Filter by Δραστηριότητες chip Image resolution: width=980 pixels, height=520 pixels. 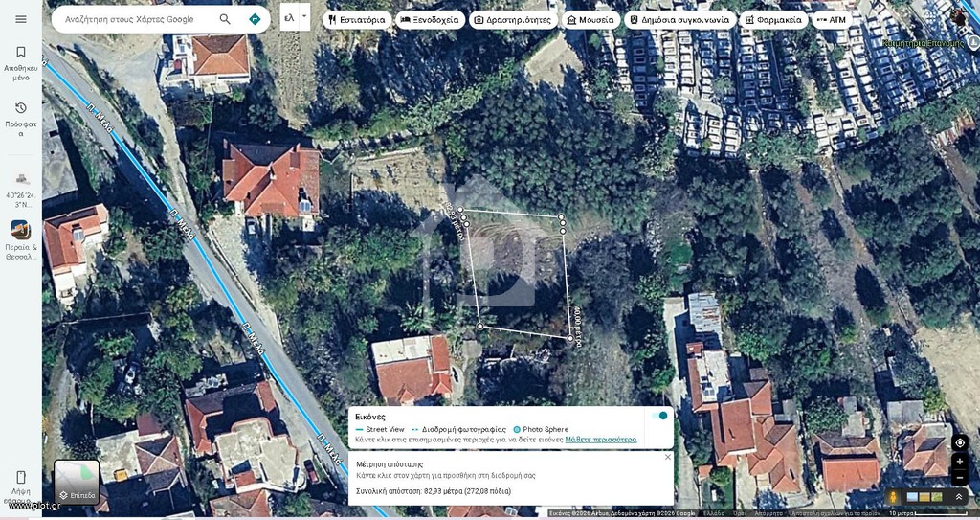click(x=513, y=20)
